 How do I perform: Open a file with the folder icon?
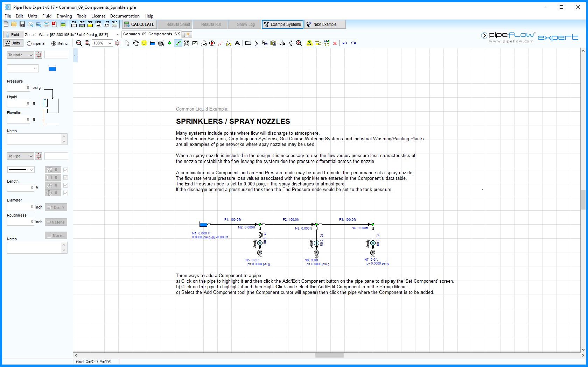tap(14, 24)
